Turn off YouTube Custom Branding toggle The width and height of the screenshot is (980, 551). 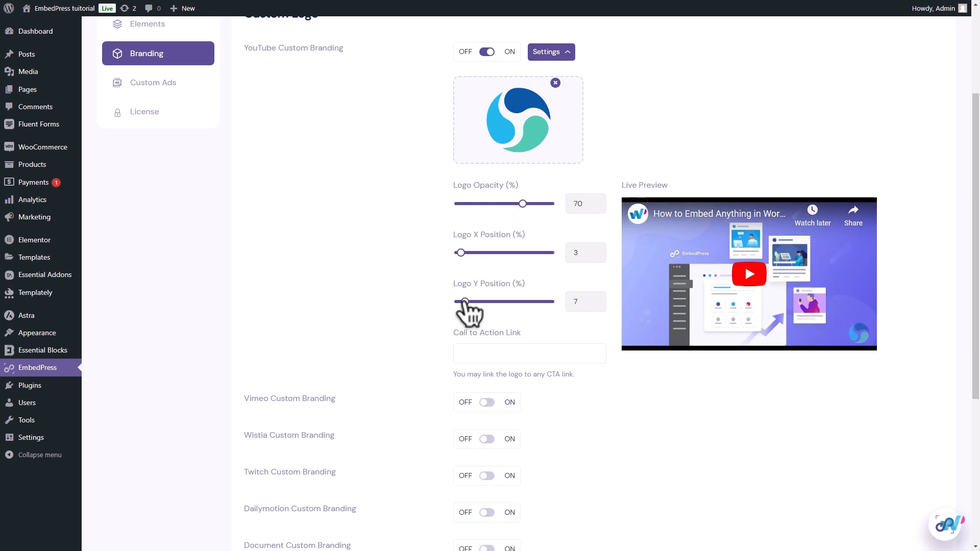pos(486,52)
